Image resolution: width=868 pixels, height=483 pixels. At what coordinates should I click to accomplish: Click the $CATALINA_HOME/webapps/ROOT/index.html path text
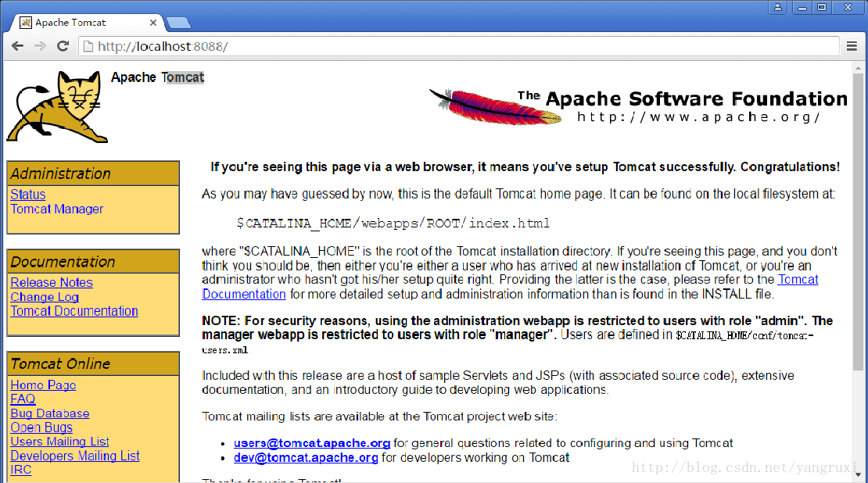click(x=393, y=223)
